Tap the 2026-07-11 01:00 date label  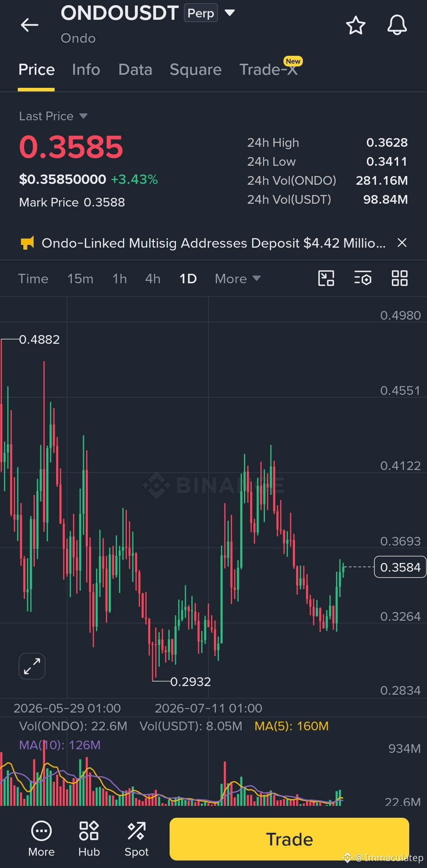tap(208, 708)
